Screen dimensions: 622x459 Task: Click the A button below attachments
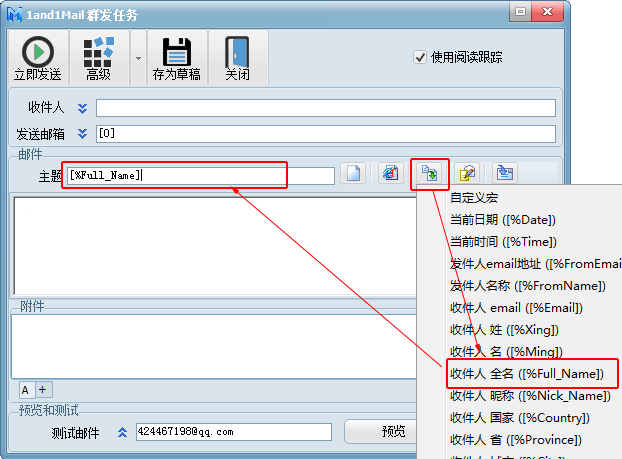pyautogui.click(x=25, y=390)
